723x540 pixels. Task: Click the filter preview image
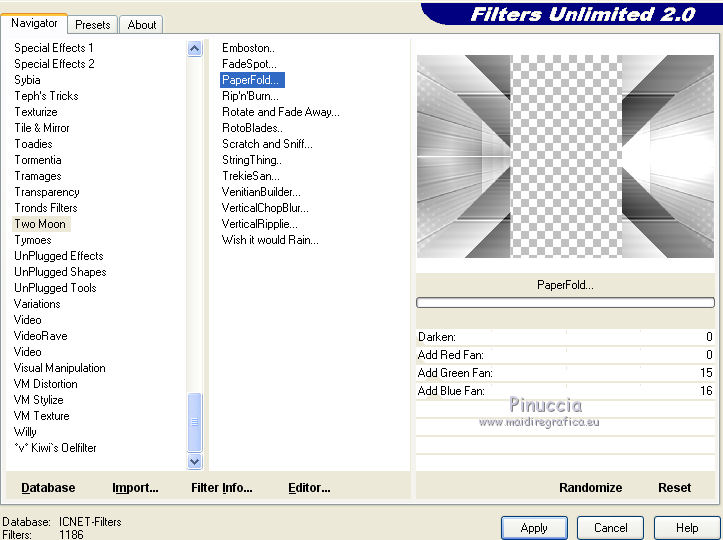point(565,156)
